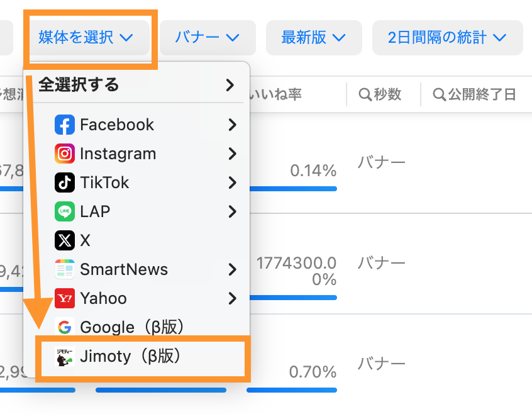
Task: Click the Instagram logo icon
Action: coord(64,154)
